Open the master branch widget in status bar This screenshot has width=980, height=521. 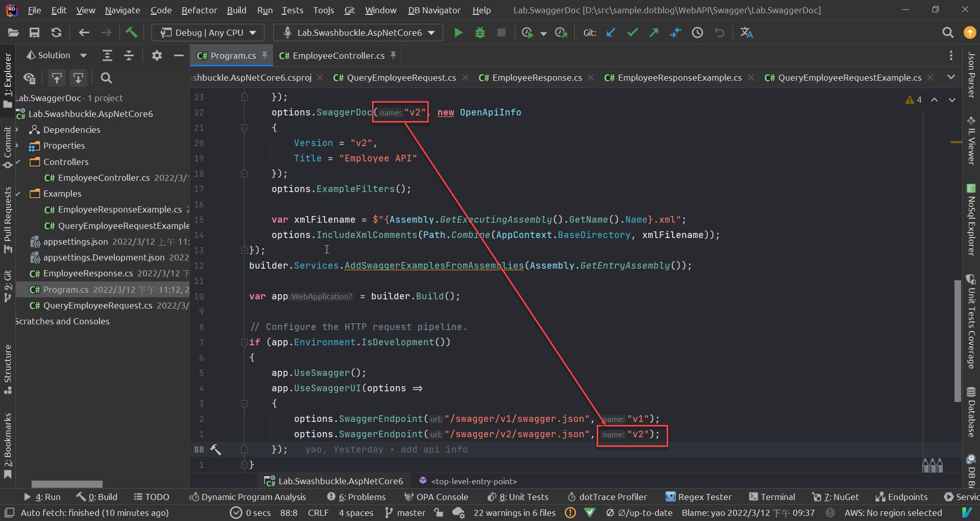[x=411, y=513]
